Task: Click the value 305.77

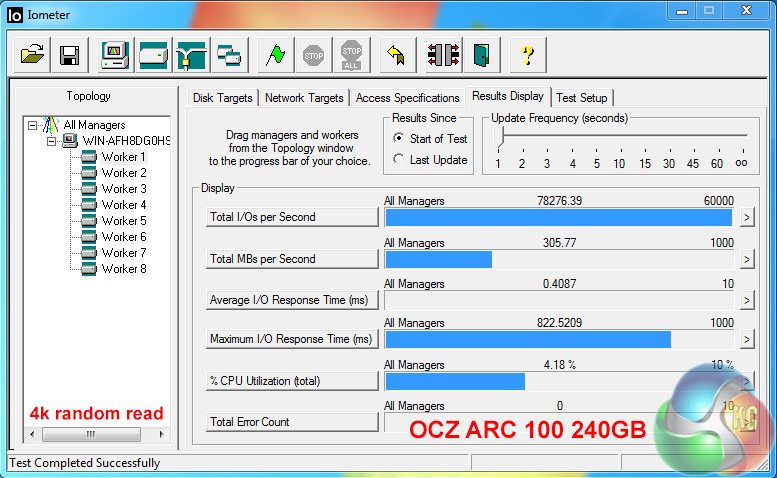Action: pos(559,243)
